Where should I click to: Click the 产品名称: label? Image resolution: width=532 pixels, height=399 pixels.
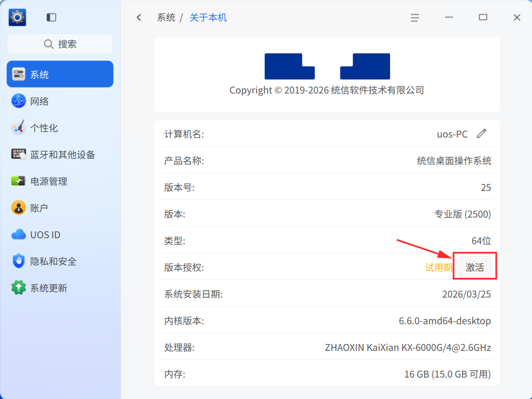pos(184,161)
